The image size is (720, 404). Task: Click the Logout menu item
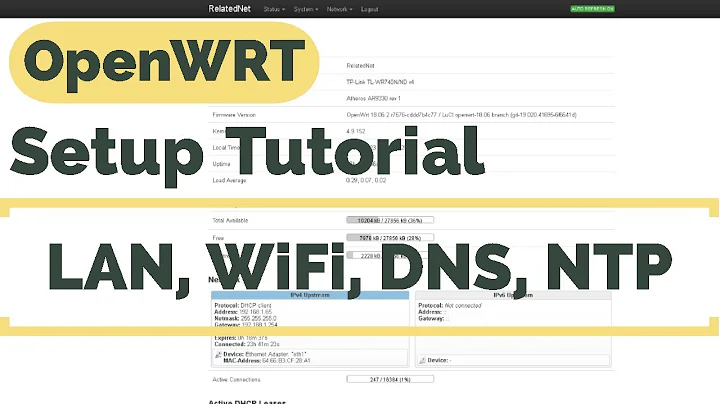tap(369, 9)
